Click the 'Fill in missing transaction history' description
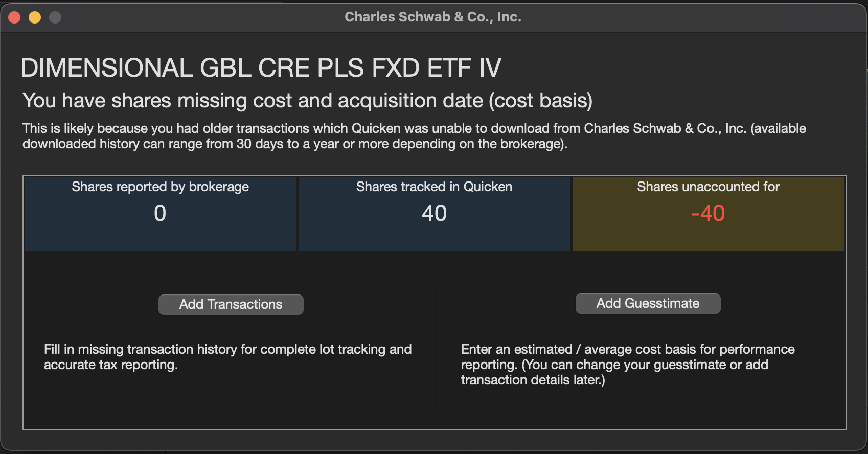 pyautogui.click(x=227, y=357)
